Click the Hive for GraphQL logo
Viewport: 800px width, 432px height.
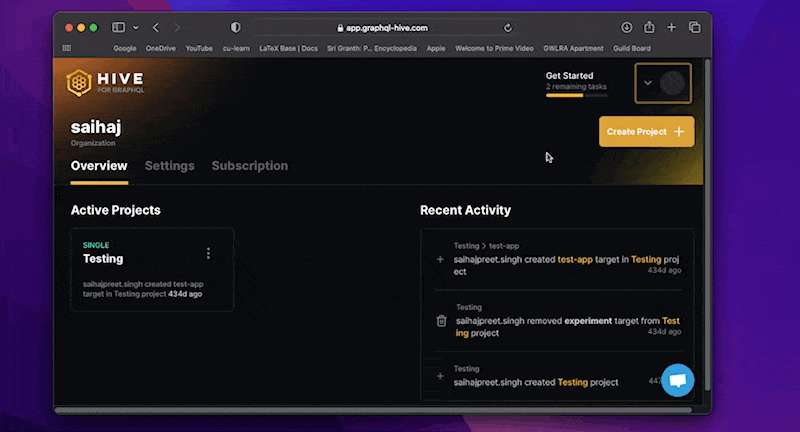tap(105, 83)
